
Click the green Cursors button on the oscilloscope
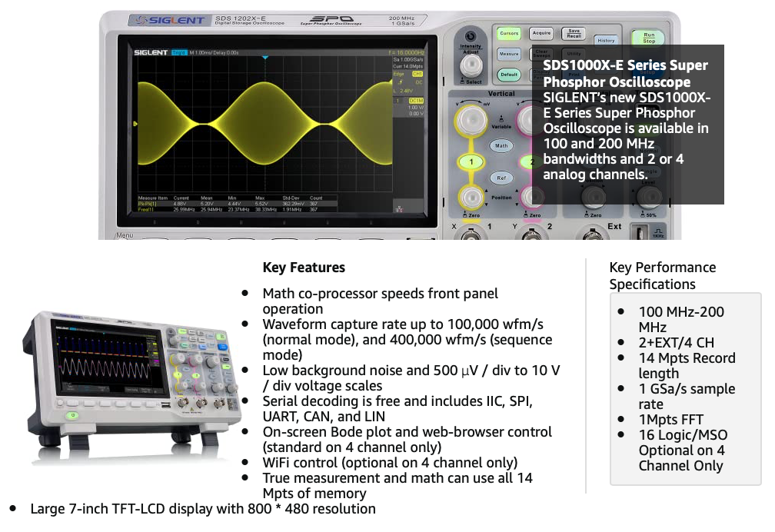point(509,33)
